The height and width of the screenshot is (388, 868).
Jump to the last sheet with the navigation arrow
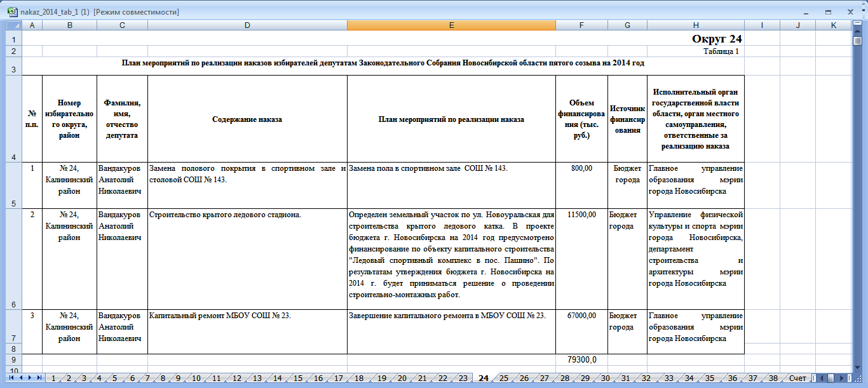(x=39, y=378)
